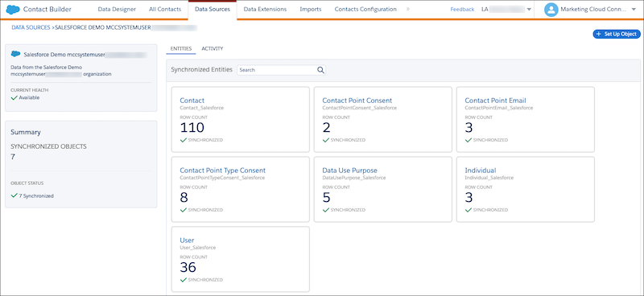Image resolution: width=644 pixels, height=296 pixels.
Task: Click the DATA SOURCES breadcrumb link
Action: tap(31, 28)
